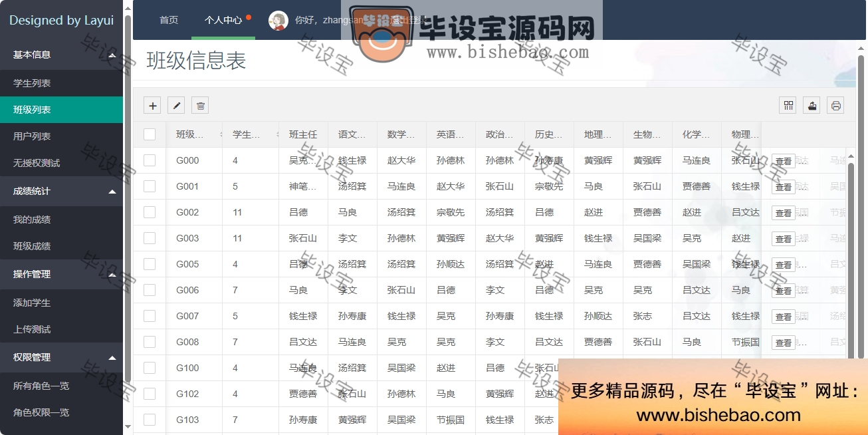The height and width of the screenshot is (435, 868).
Task: Check the box for row G005
Action: (x=150, y=264)
